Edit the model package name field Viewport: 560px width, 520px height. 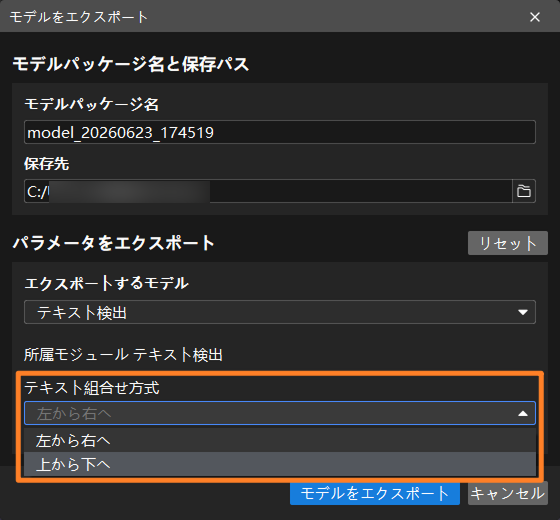point(280,132)
